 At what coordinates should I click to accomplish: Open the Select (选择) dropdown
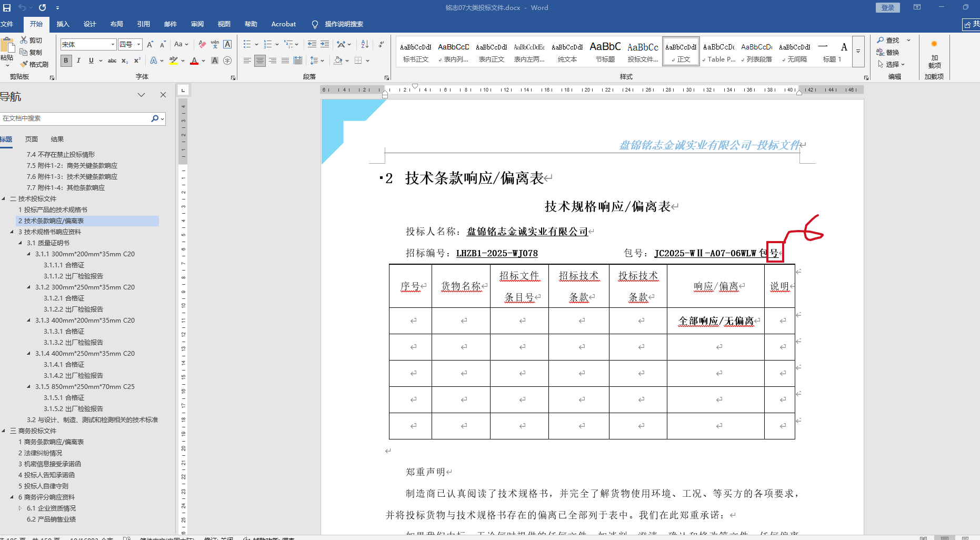point(891,64)
